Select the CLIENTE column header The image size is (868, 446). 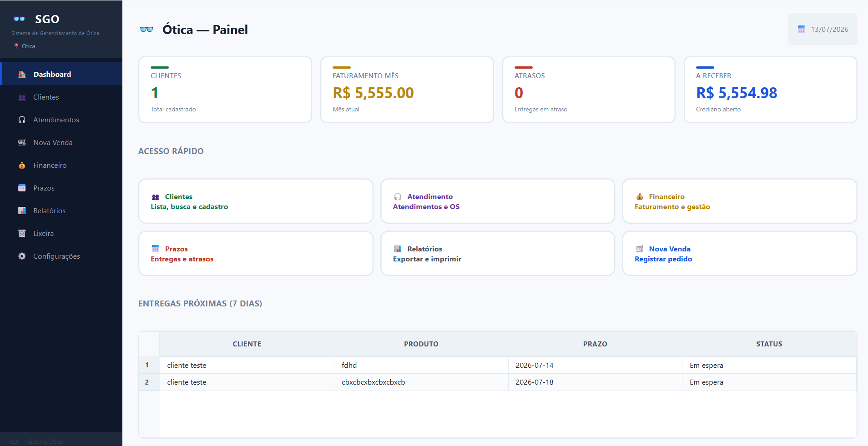(x=247, y=344)
